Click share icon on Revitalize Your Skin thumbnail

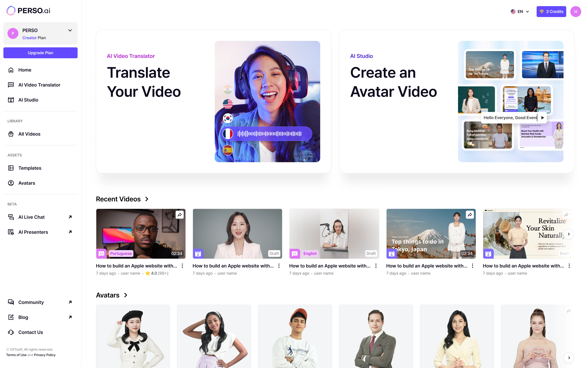point(566,215)
